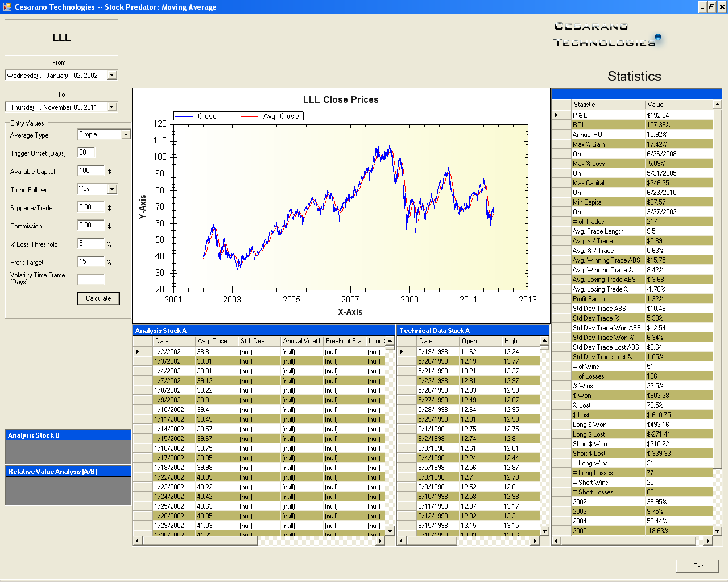Select the 1/2/2002 row marker in Analysis
This screenshot has width=728, height=582.
pyautogui.click(x=143, y=352)
